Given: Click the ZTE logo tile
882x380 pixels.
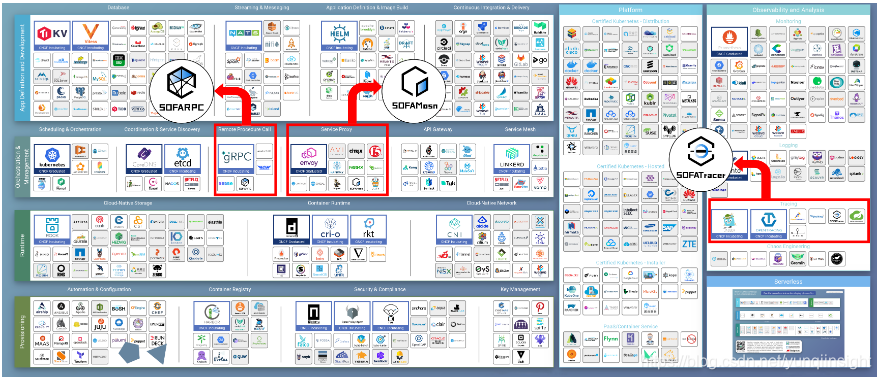Looking at the screenshot, I should [689, 244].
